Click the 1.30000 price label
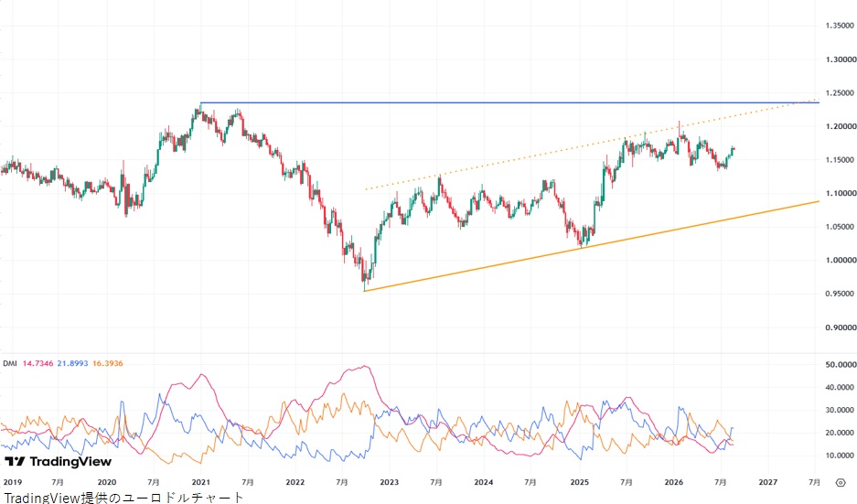This screenshot has width=857, height=504. [840, 59]
